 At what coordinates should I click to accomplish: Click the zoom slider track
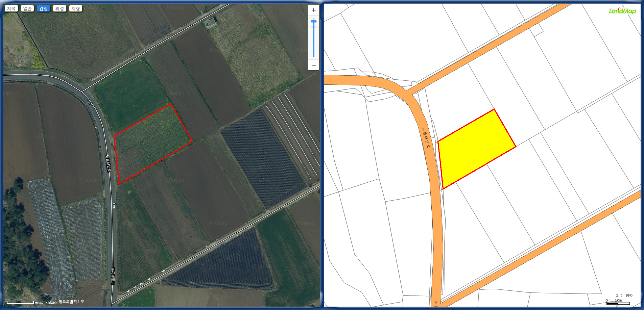click(x=314, y=38)
